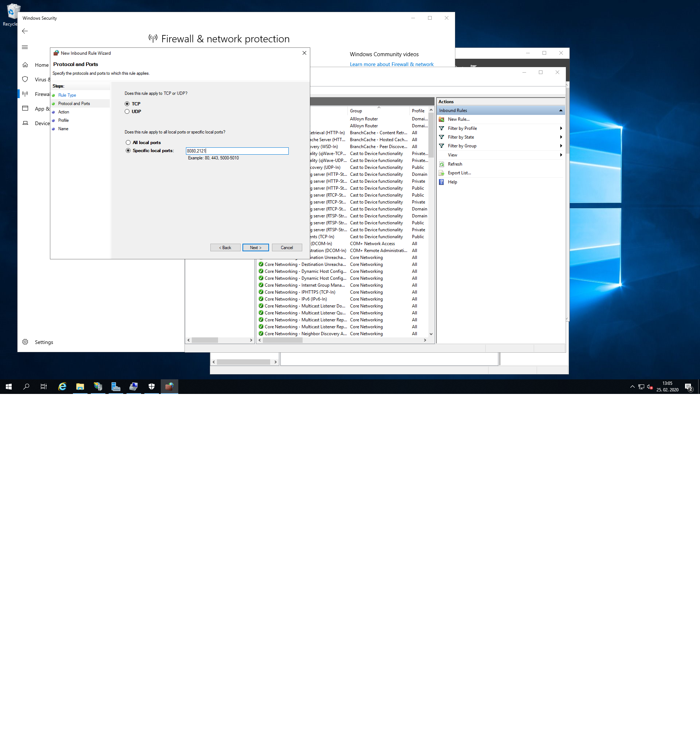Click the Next button in wizard
The height and width of the screenshot is (747, 700).
[255, 248]
